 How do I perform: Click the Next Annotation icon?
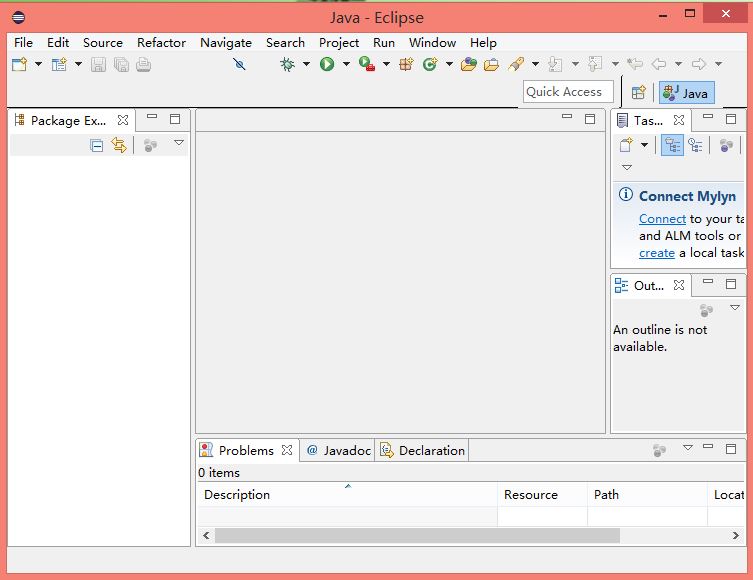pyautogui.click(x=555, y=64)
